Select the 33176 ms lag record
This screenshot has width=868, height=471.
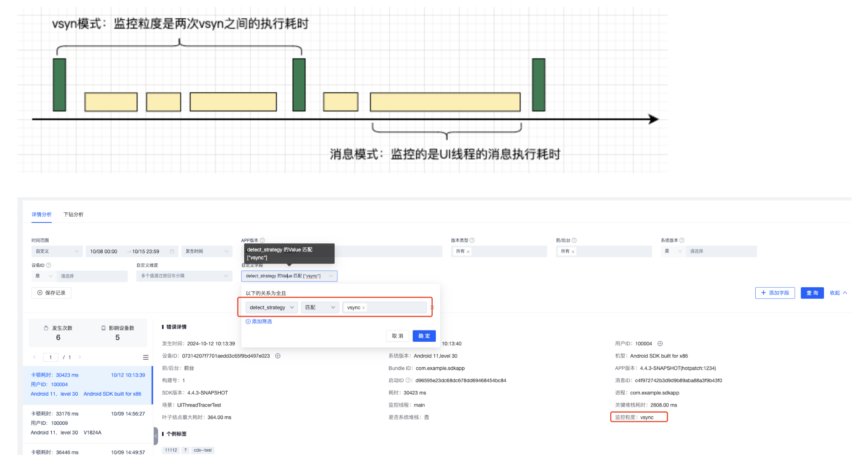87,423
